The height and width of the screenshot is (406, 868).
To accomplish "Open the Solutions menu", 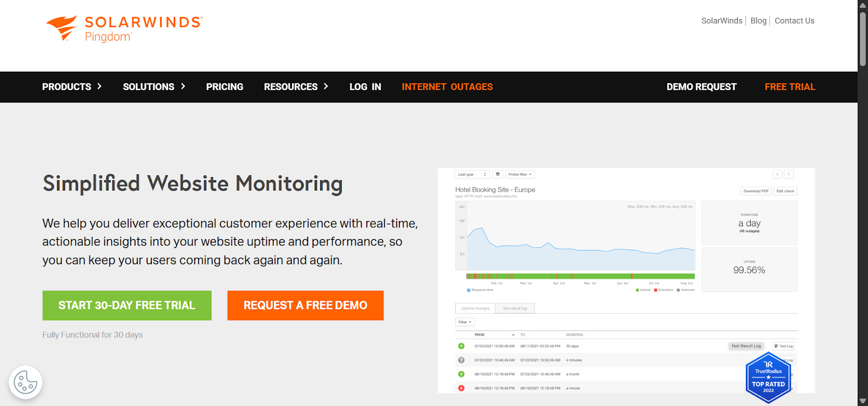I will point(149,87).
